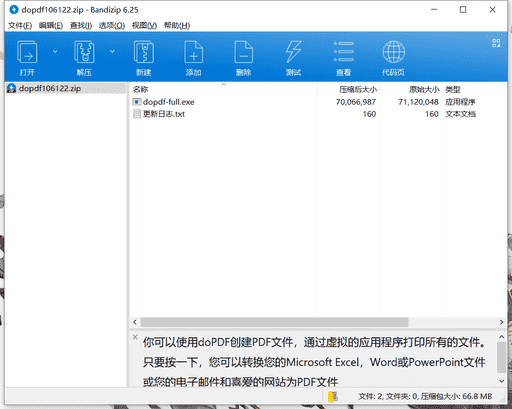
Task: Click horizontal scrollbar right arrow
Action: coord(501,322)
